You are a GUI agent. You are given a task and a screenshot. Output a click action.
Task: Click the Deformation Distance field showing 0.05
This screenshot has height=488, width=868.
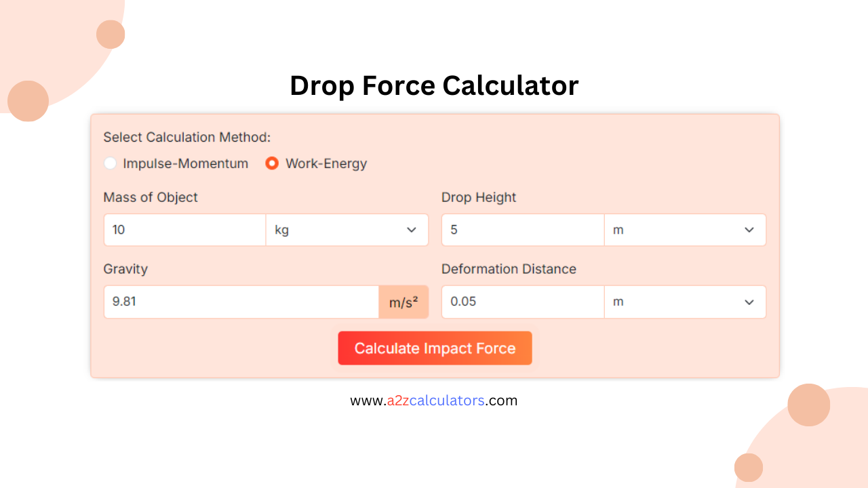pos(522,302)
